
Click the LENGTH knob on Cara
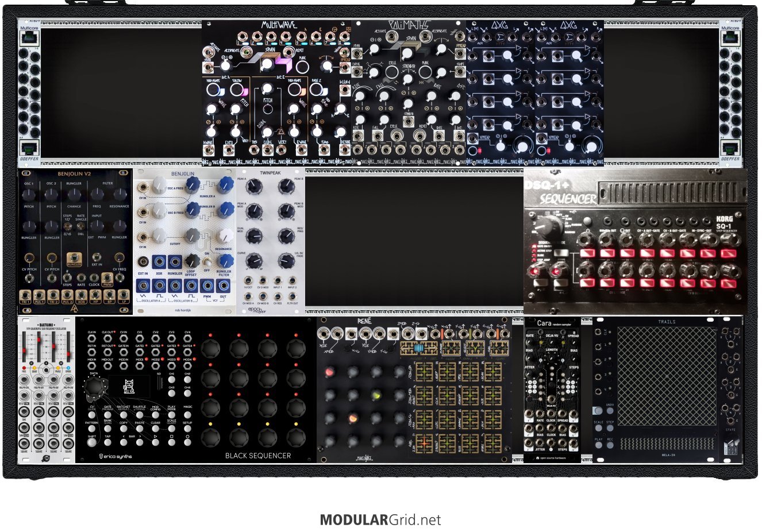pyautogui.click(x=551, y=359)
